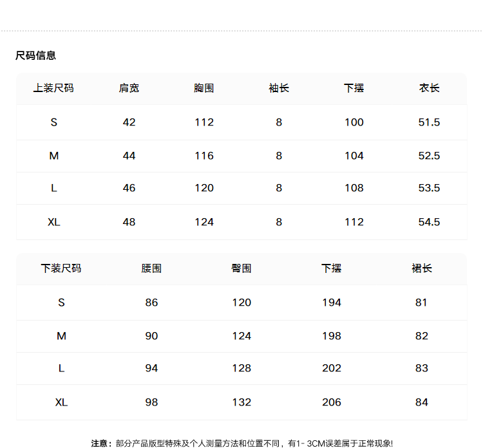Click the 上装尺码 column header
Viewport: 483px width, 448px height.
coord(53,88)
